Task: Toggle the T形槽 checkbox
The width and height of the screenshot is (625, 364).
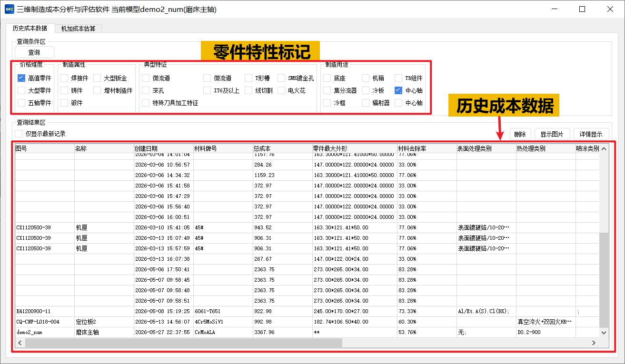Action: (249, 78)
